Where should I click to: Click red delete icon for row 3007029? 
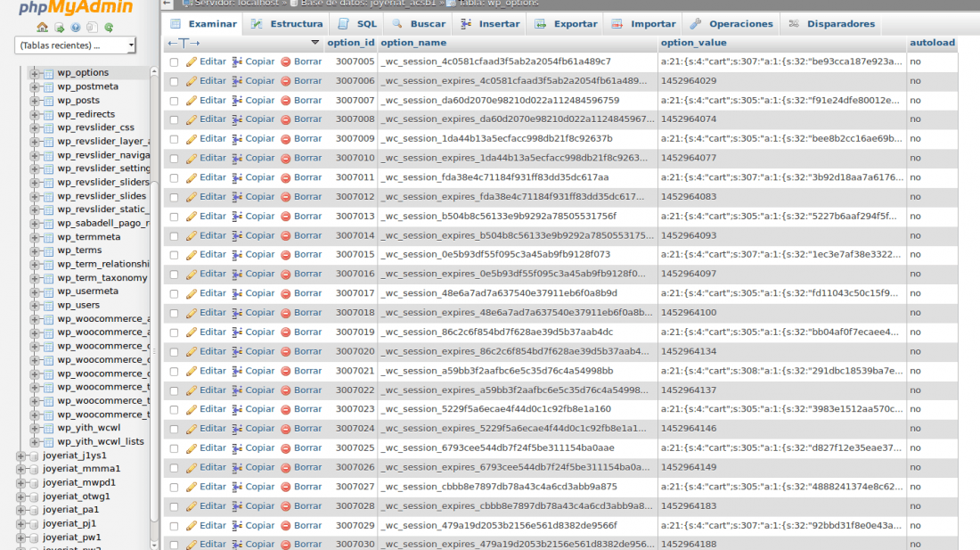[x=286, y=526]
